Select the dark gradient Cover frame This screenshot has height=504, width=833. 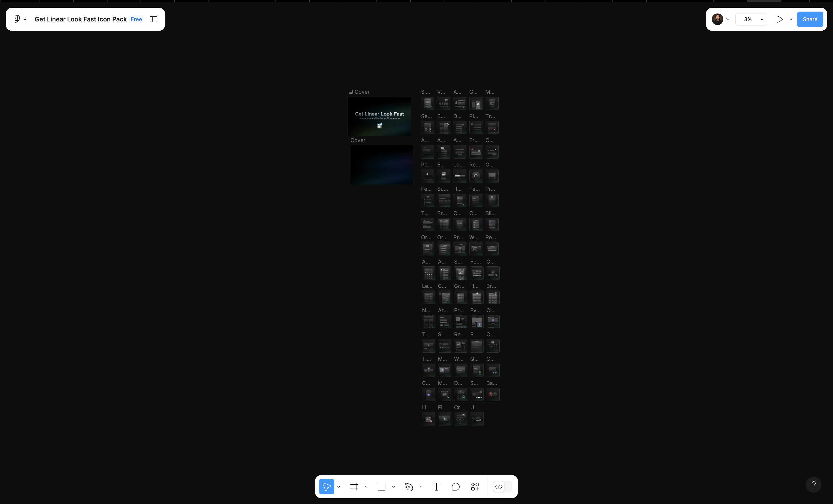(382, 165)
